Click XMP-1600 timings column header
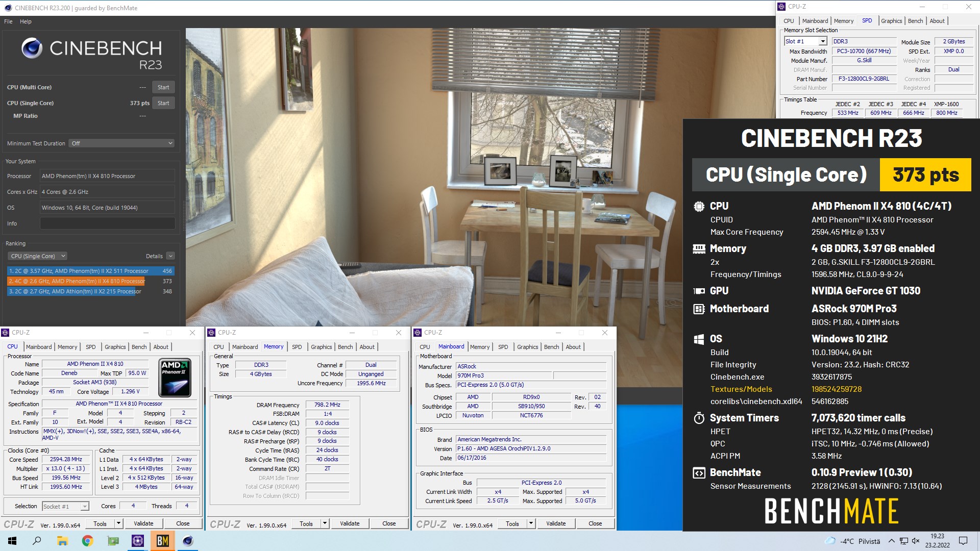The width and height of the screenshot is (980, 551). coord(946,104)
